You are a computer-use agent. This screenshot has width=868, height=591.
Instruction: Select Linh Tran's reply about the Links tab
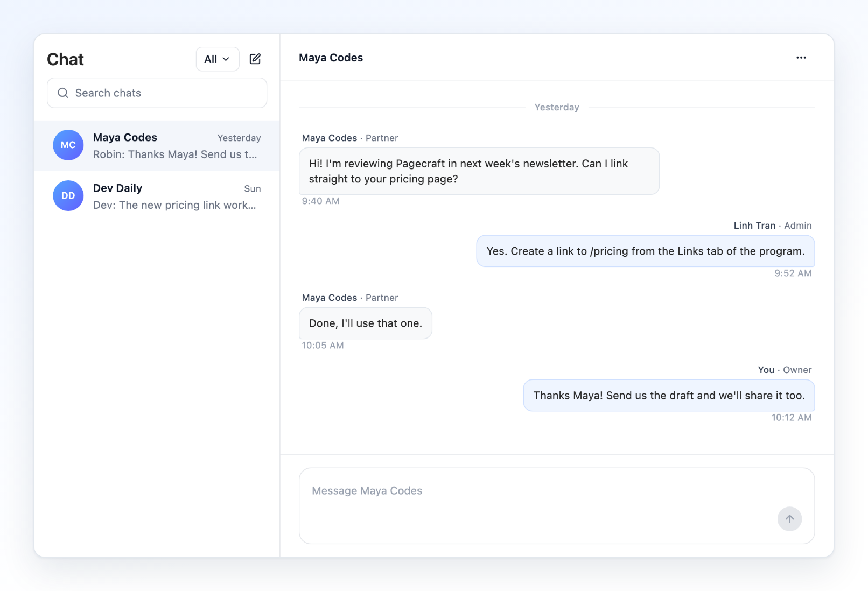[646, 251]
